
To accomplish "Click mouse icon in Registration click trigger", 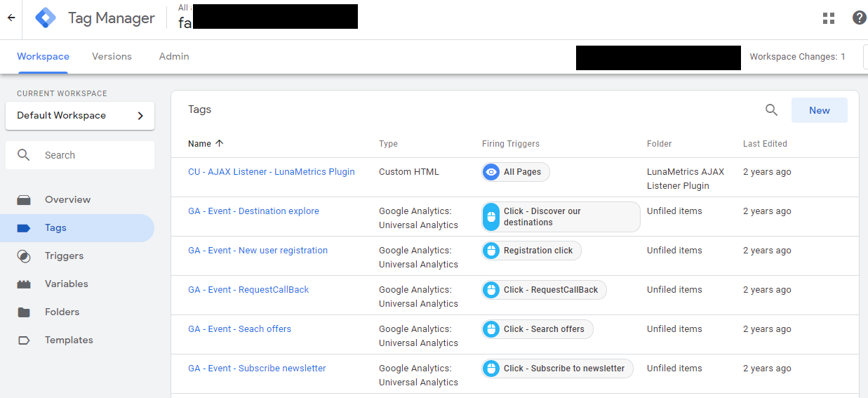I will tap(491, 251).
